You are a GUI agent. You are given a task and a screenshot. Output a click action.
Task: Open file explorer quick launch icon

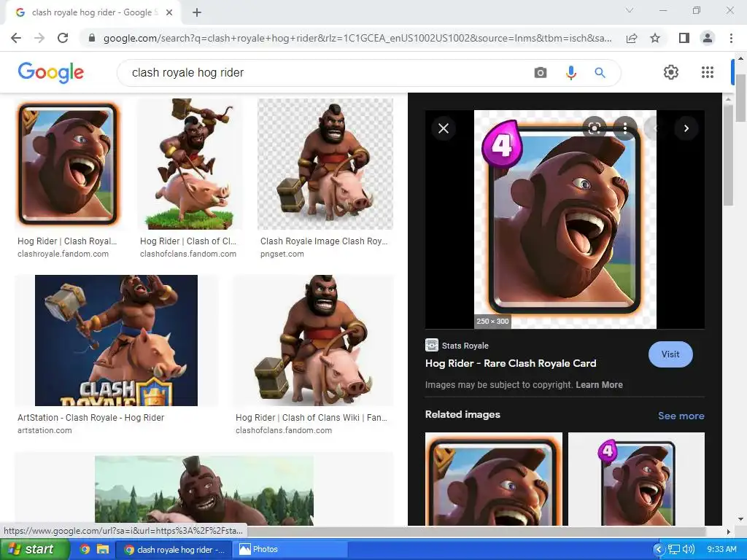pyautogui.click(x=103, y=549)
